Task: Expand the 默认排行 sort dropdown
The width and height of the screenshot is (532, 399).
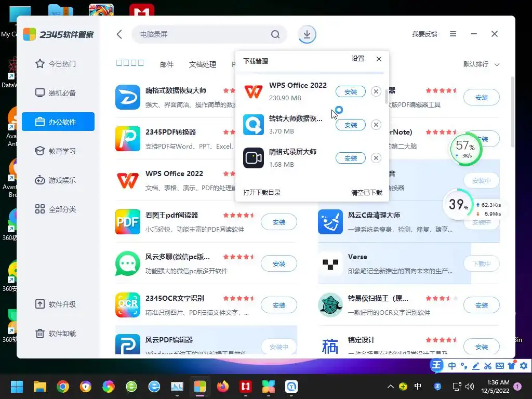Action: 481,64
